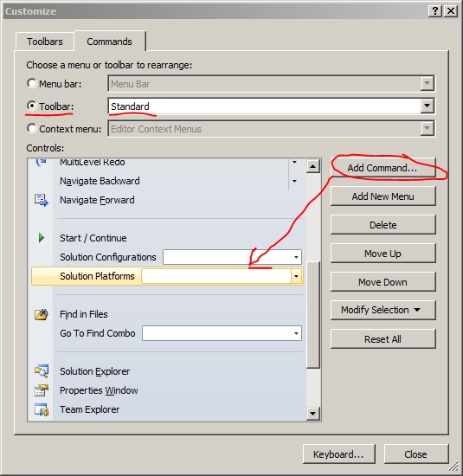
Task: Click the Close button at bottom
Action: point(416,454)
